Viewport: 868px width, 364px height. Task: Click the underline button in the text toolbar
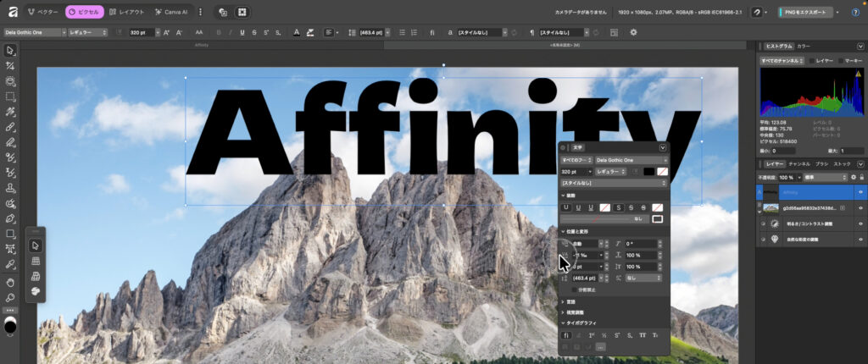coord(242,32)
